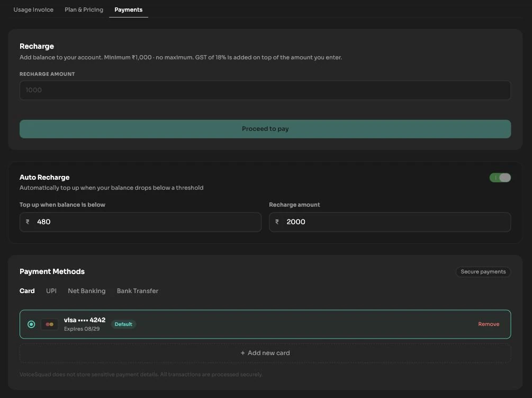Click the VoiceSquad secure payment disclaimer text

click(x=141, y=375)
